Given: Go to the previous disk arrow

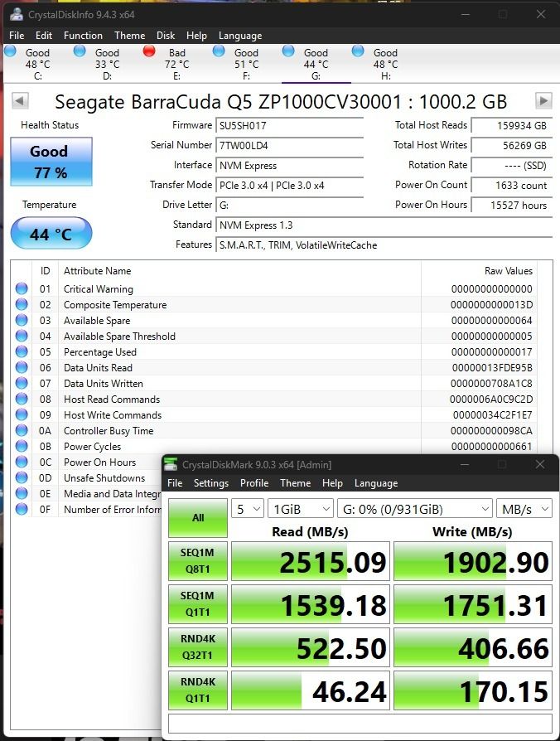Looking at the screenshot, I should tap(20, 100).
